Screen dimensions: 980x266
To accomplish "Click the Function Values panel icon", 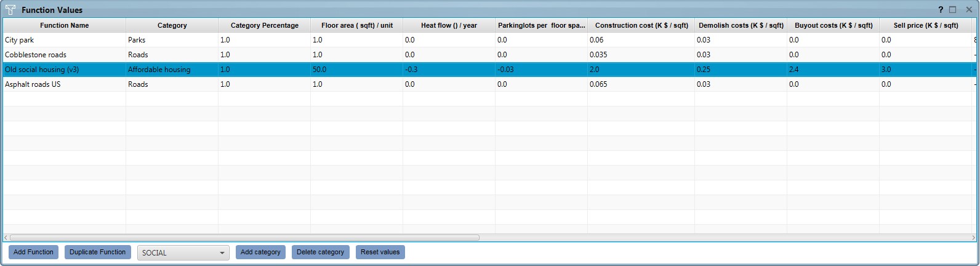I will (x=10, y=10).
